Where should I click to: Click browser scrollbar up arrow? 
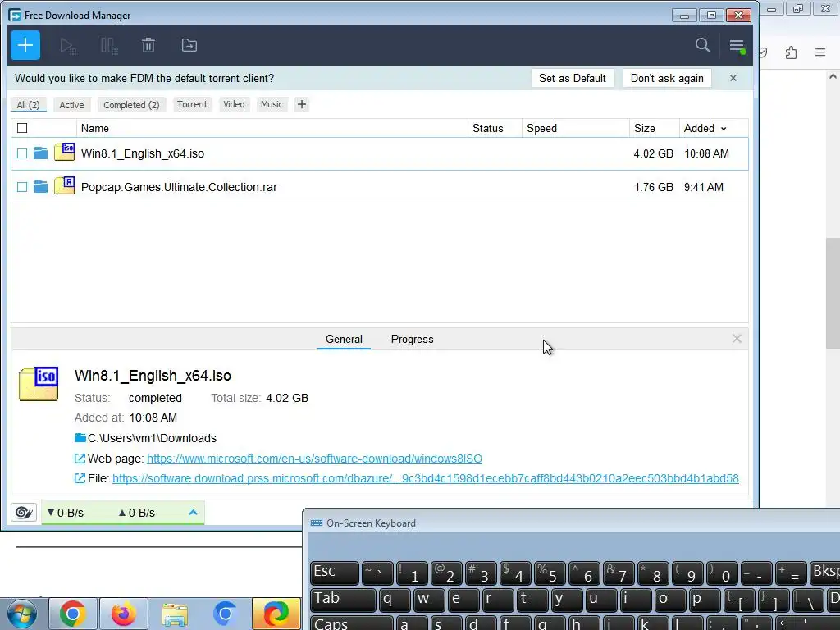pos(833,76)
